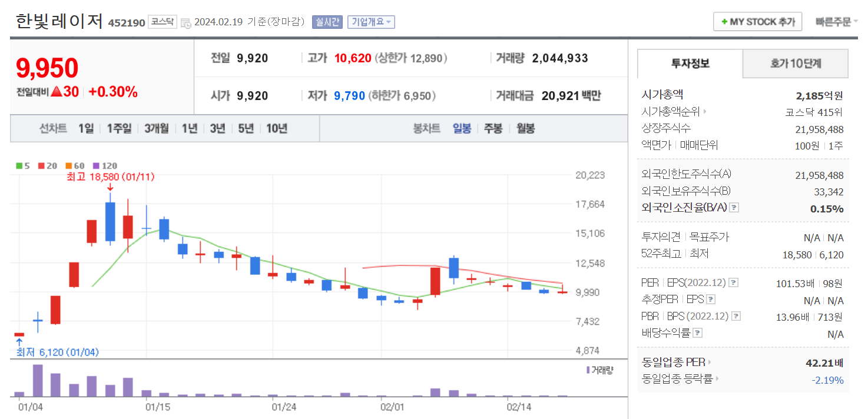Click the 외국인소진율 value 0.15%
The width and height of the screenshot is (868, 419).
pyautogui.click(x=827, y=209)
